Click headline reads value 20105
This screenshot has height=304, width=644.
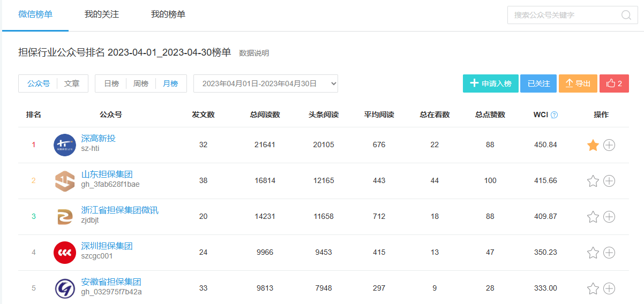[x=324, y=145]
